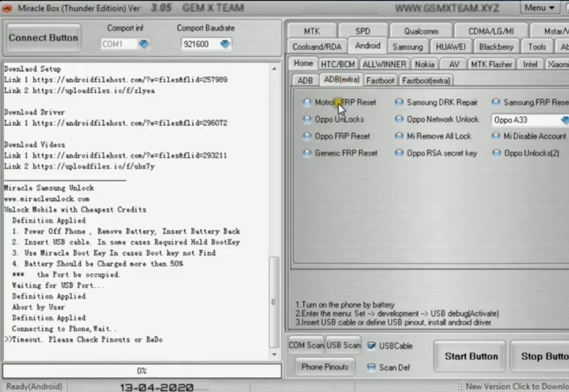This screenshot has width=569, height=392.
Task: Expand the Comport inf COM1 dropdown arrow
Action: coord(144,44)
